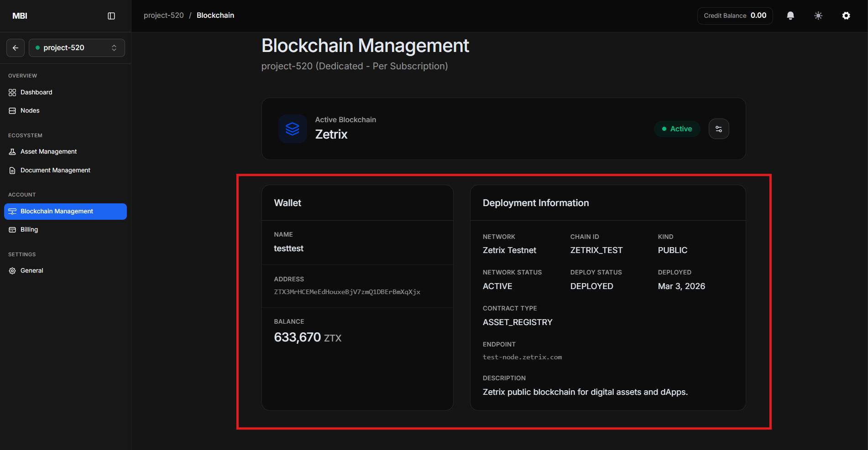Open the notifications bell

coord(790,16)
